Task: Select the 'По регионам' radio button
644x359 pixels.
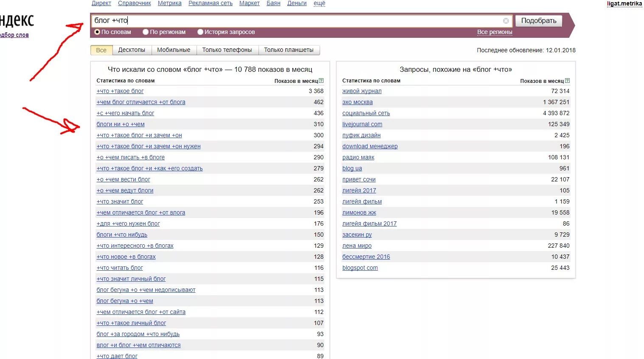Action: point(146,32)
